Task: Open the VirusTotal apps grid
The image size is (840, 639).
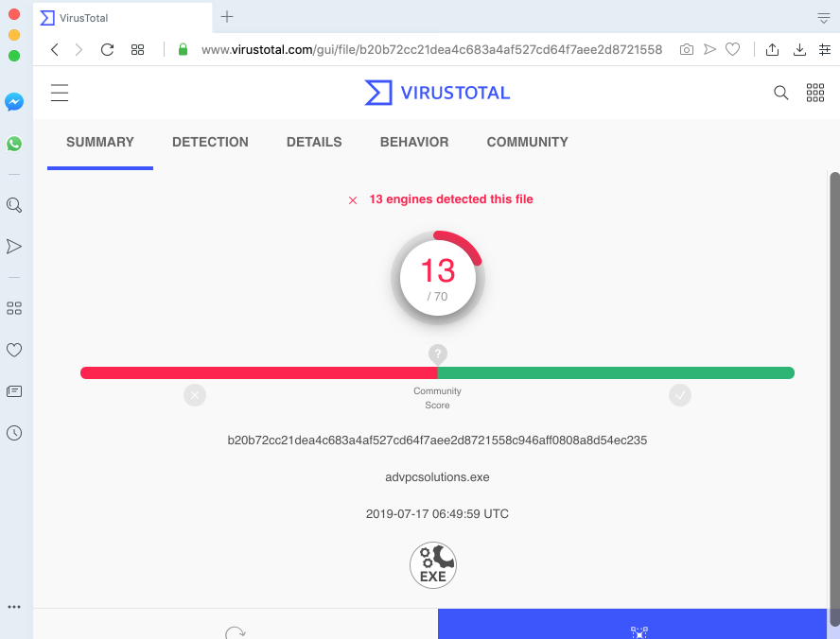Action: coord(815,93)
